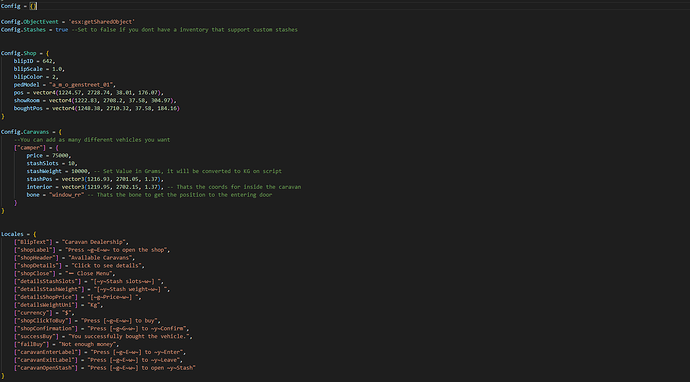Click the bone value "window_rr"
This screenshot has height=382, width=690.
(66, 195)
